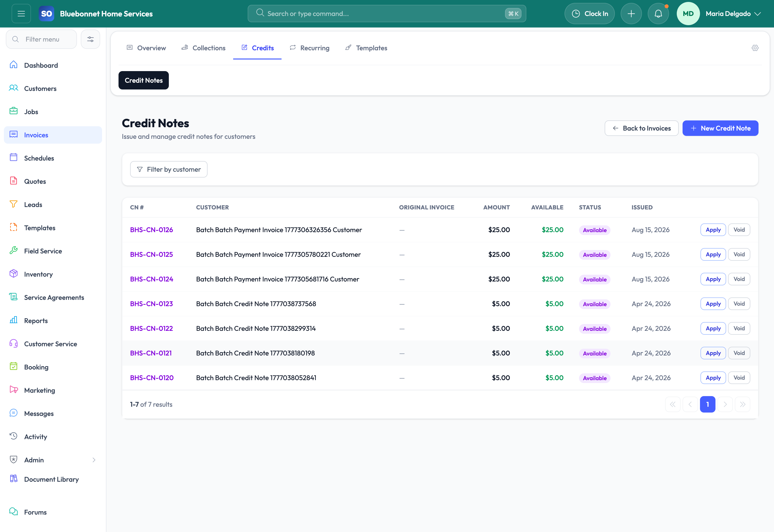Click the Available status on BHS-CN-0123
The image size is (774, 532).
[x=595, y=304]
